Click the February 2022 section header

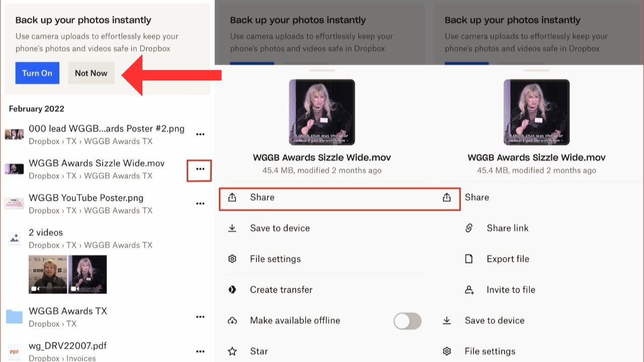(36, 109)
